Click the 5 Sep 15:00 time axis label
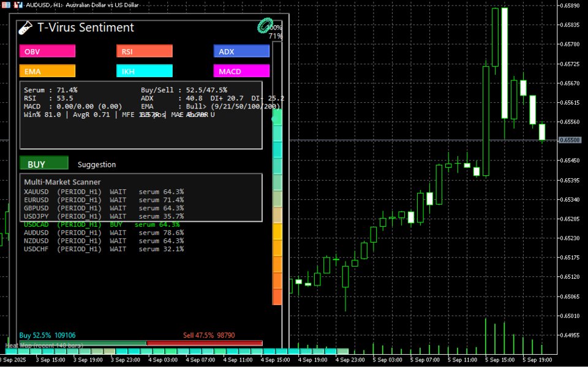The width and height of the screenshot is (588, 367). pyautogui.click(x=500, y=360)
